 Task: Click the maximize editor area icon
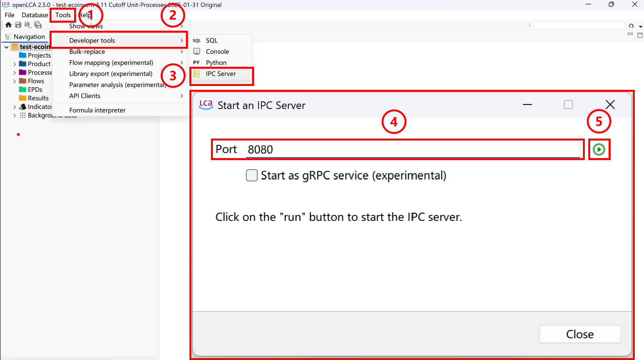point(640,35)
